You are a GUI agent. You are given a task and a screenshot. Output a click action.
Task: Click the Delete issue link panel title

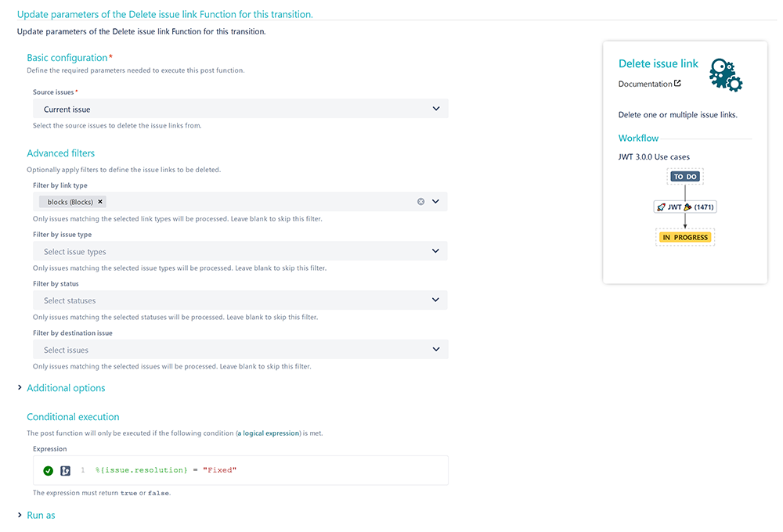pyautogui.click(x=659, y=63)
